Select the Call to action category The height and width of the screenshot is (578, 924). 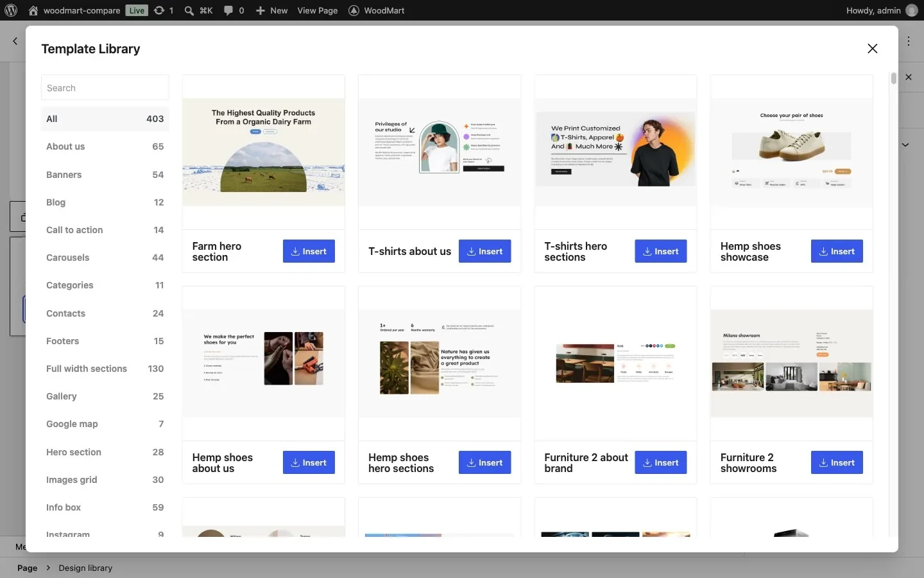(105, 230)
